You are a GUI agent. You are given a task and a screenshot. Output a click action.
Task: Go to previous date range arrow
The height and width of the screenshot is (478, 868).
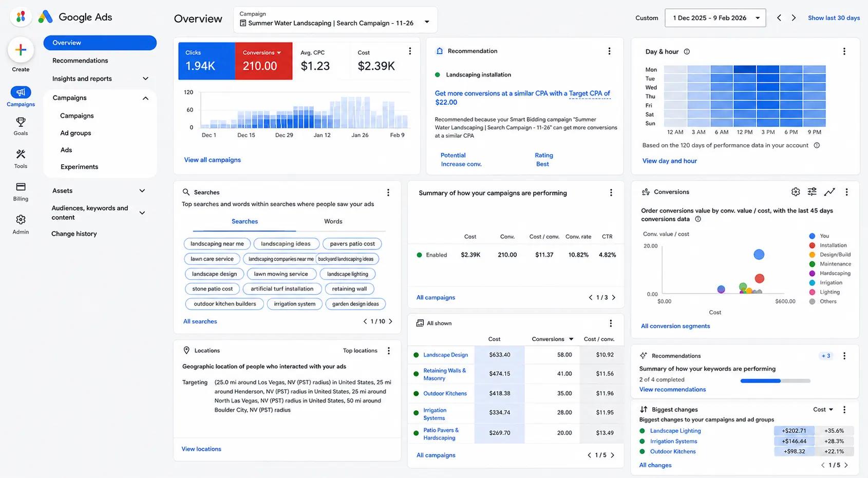tap(779, 18)
